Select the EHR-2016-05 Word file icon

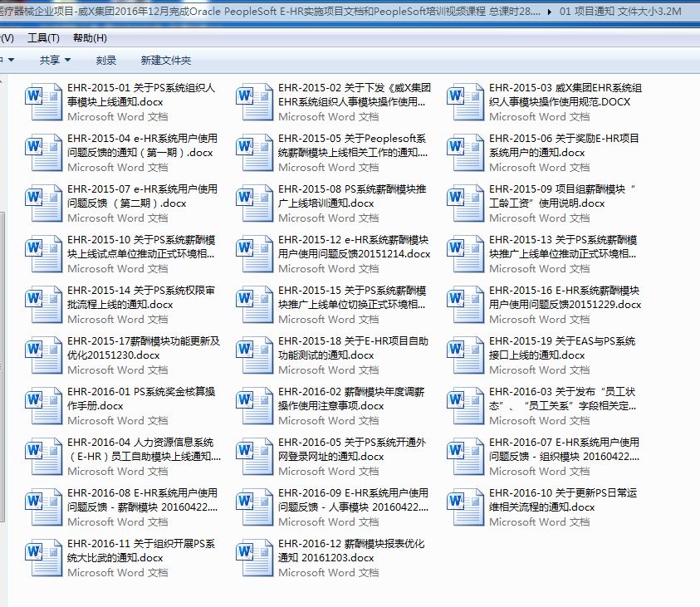pos(254,457)
